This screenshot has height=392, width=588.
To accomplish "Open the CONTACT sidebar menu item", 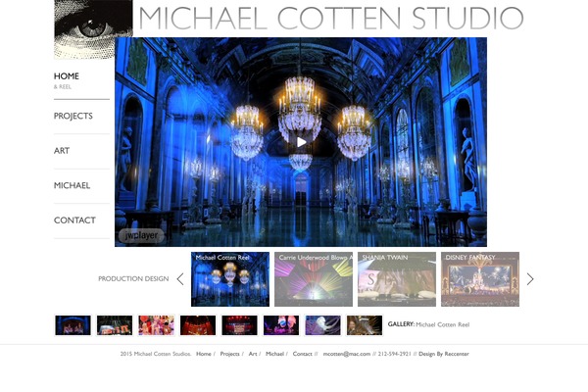I will coord(74,220).
